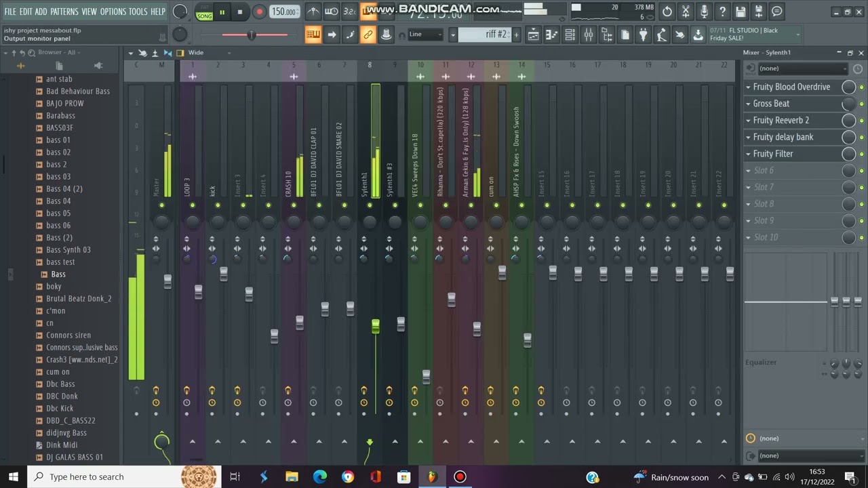Click the 150.000 tempo field

click(284, 12)
